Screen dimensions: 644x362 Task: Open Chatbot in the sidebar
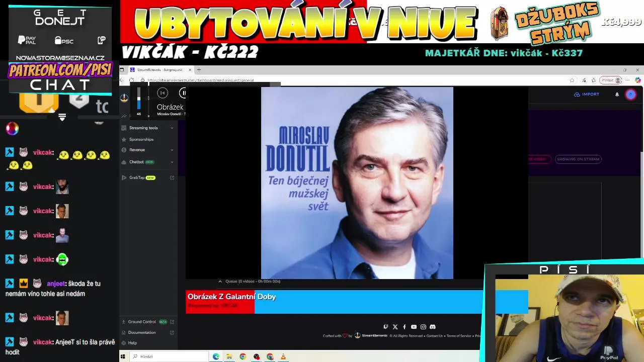(136, 162)
